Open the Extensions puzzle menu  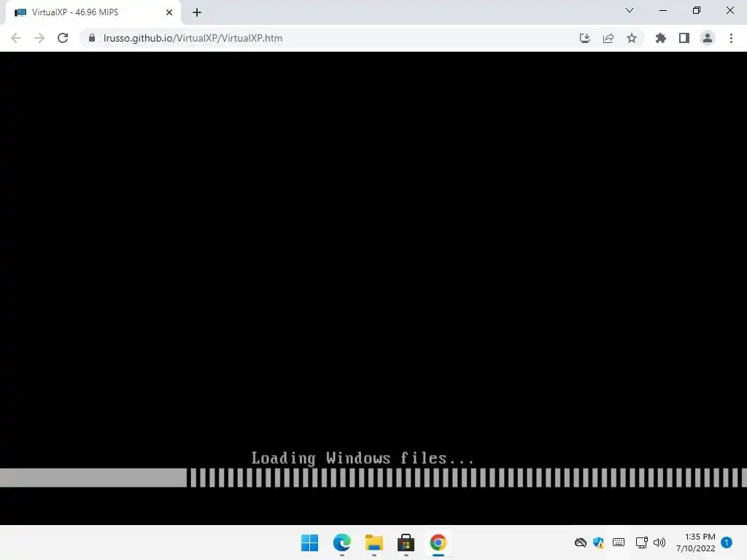(661, 38)
